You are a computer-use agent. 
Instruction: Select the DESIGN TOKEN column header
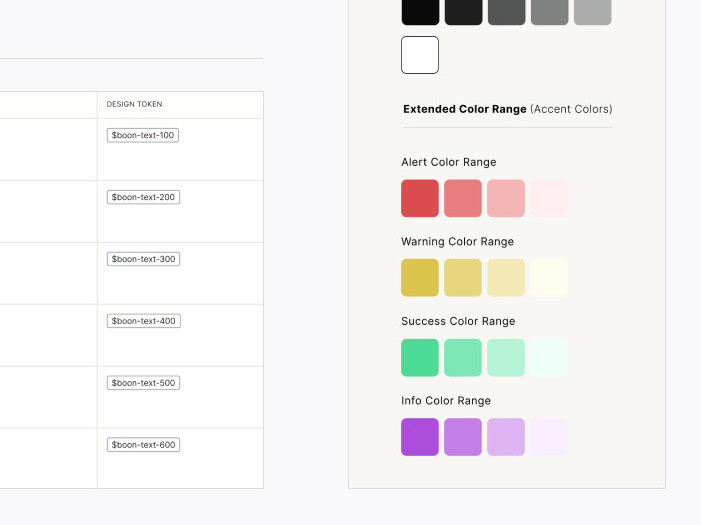point(134,104)
